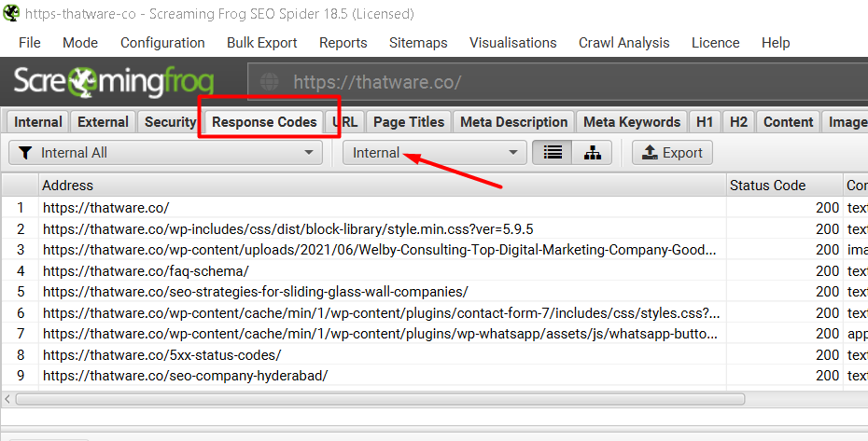The width and height of the screenshot is (868, 441).
Task: Click the globe icon in URL bar
Action: [x=270, y=82]
